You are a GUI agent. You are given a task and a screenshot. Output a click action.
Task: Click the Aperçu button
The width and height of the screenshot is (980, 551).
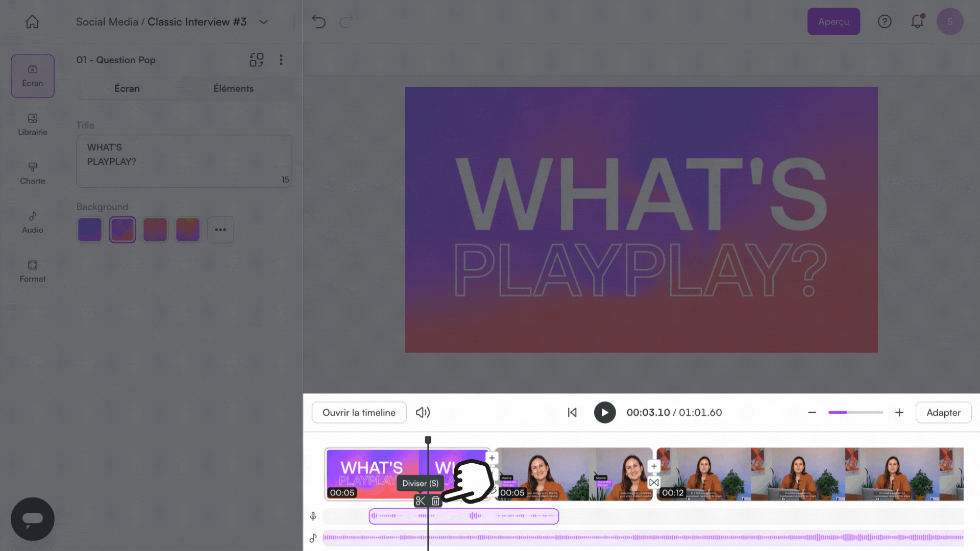coord(833,21)
